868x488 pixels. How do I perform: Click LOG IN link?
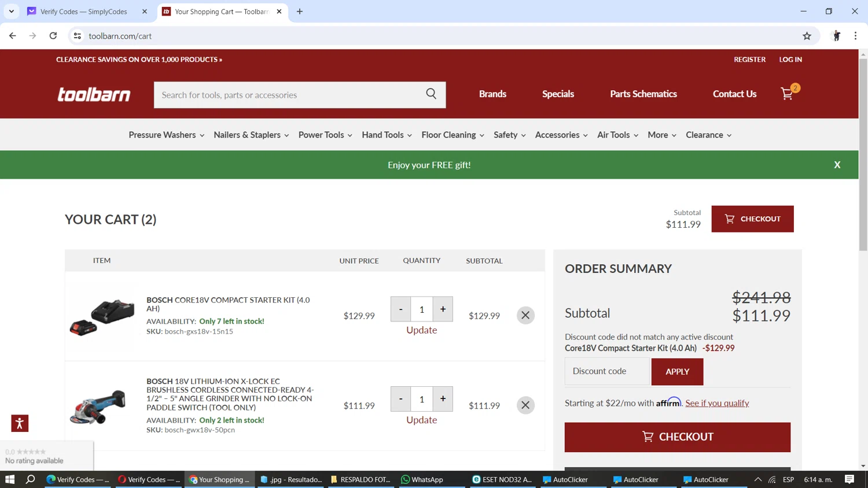pos(790,60)
